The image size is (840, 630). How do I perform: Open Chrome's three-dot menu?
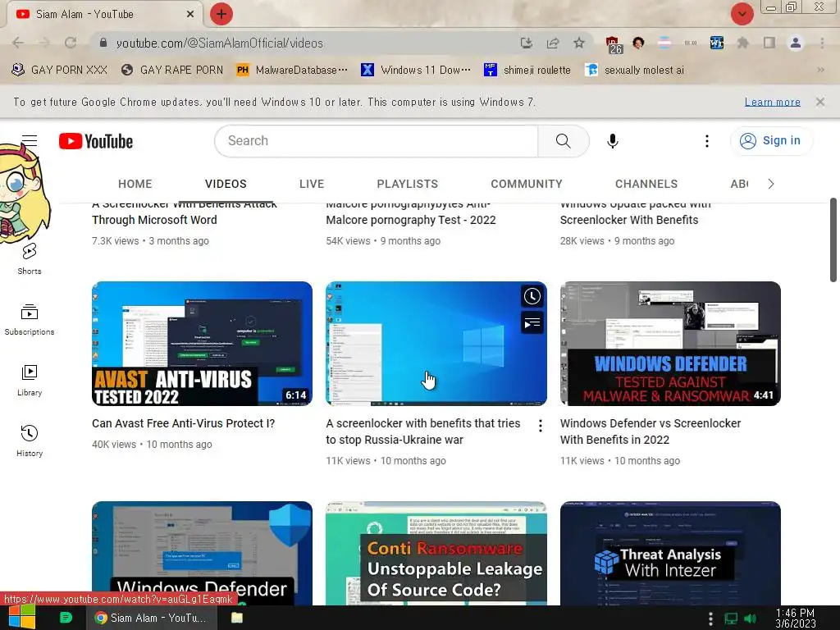click(822, 43)
